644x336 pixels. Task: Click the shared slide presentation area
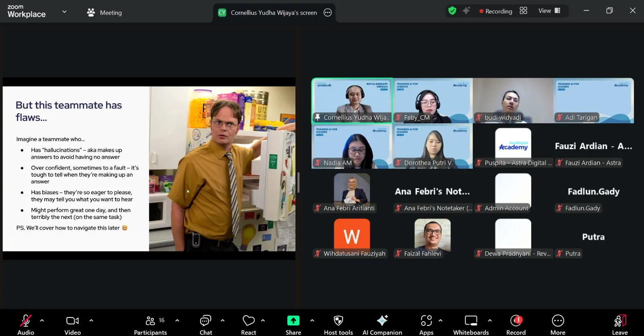(x=149, y=169)
